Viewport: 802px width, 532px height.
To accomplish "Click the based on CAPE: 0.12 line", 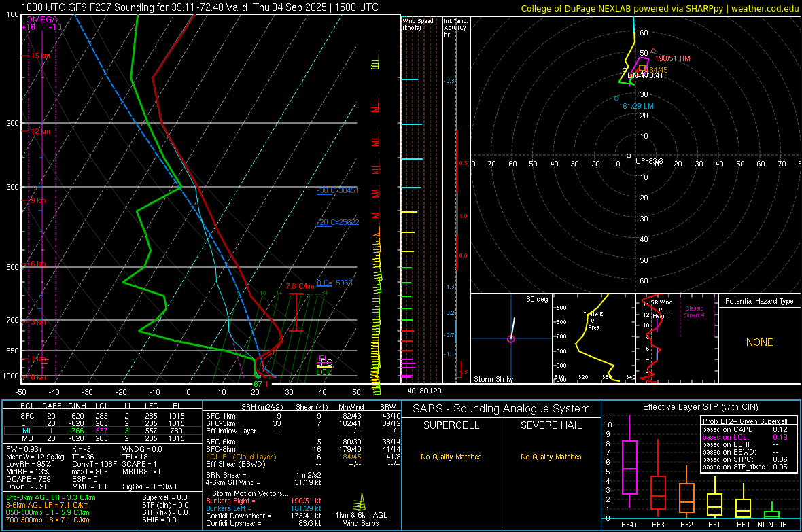I will coord(745,429).
